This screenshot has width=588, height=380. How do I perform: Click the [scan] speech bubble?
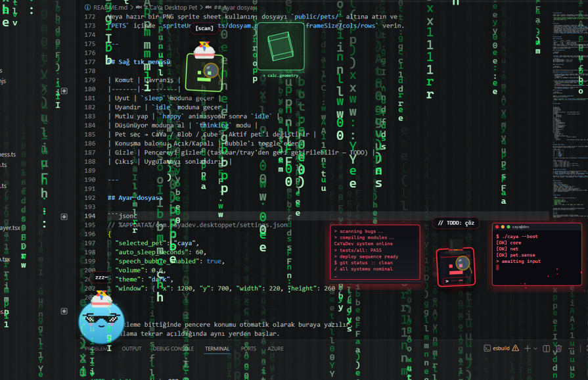(x=204, y=28)
